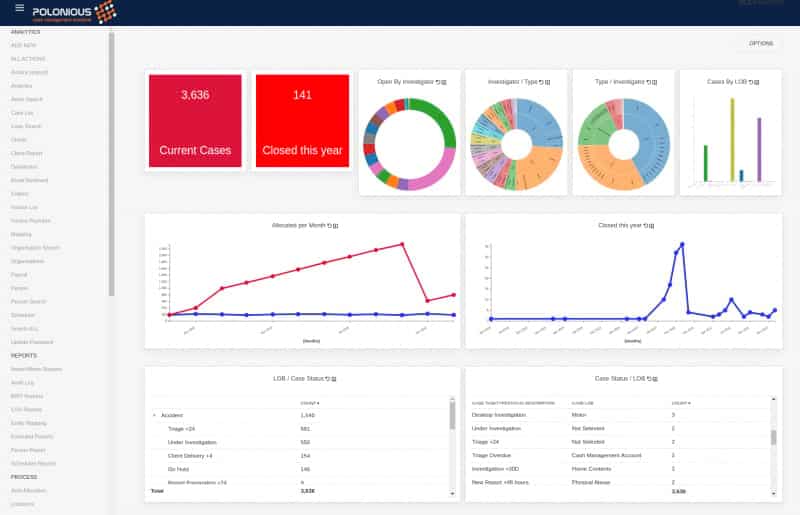The image size is (800, 515).
Task: Refresh the Case Status / LOB table
Action: pyautogui.click(x=650, y=379)
